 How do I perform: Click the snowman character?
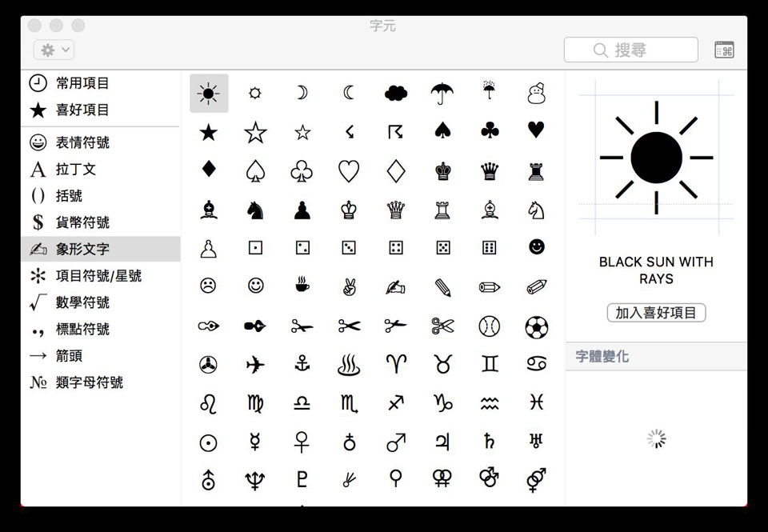(x=536, y=94)
